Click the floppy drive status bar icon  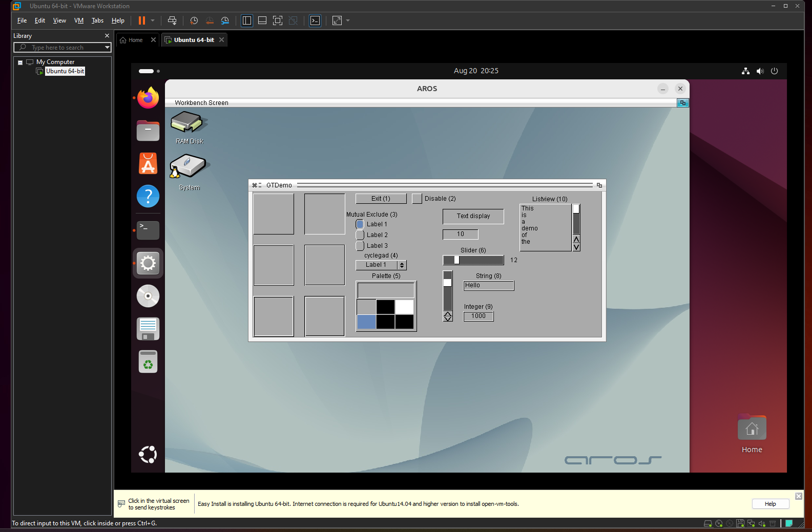pyautogui.click(x=740, y=523)
